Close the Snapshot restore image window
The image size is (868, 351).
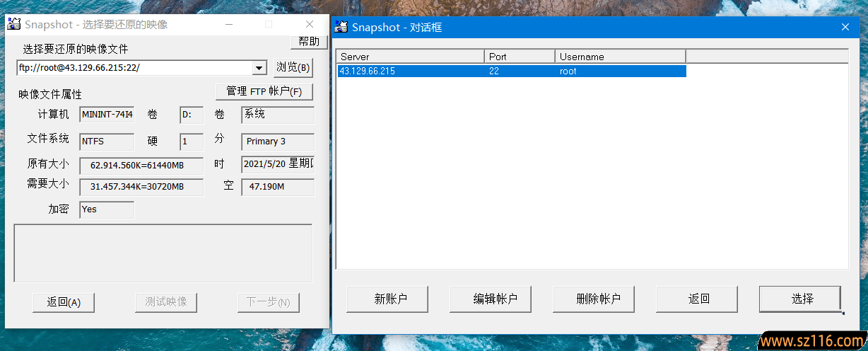click(310, 24)
